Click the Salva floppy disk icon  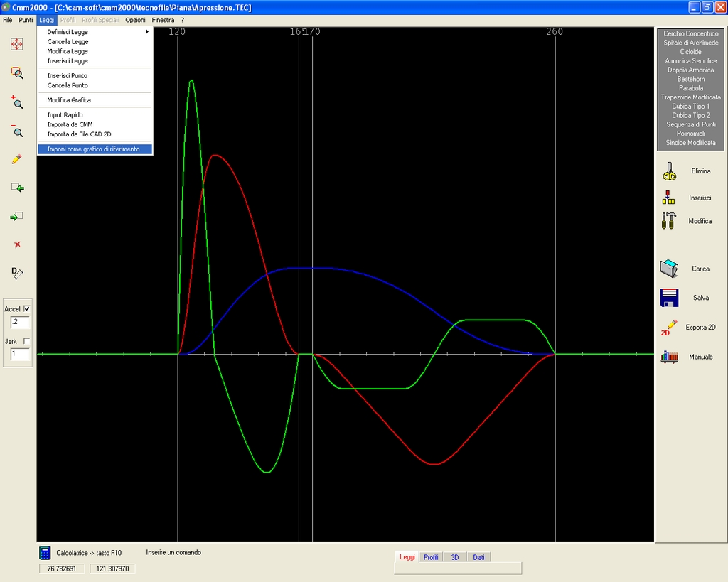pyautogui.click(x=669, y=298)
